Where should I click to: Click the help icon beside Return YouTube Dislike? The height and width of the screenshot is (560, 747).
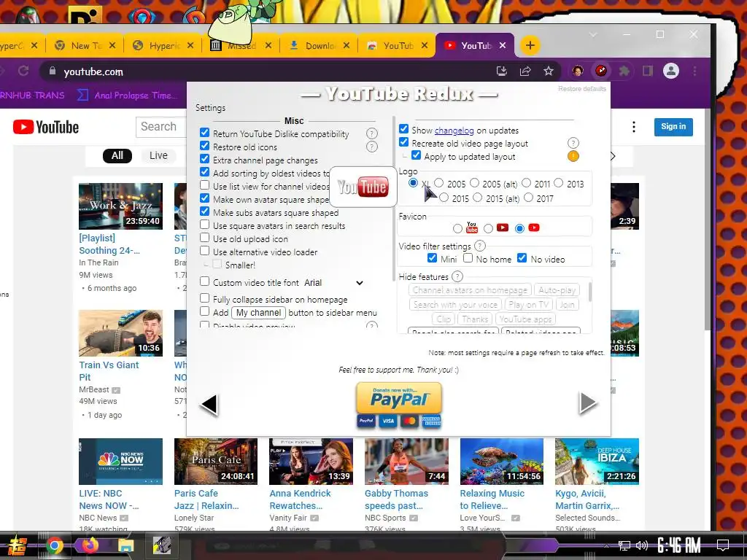pyautogui.click(x=371, y=133)
